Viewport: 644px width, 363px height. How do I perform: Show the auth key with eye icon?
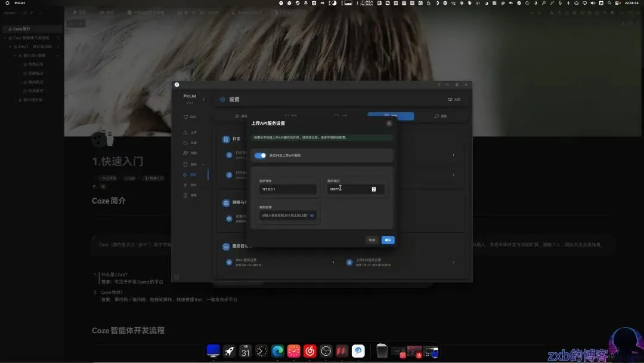[x=312, y=216]
